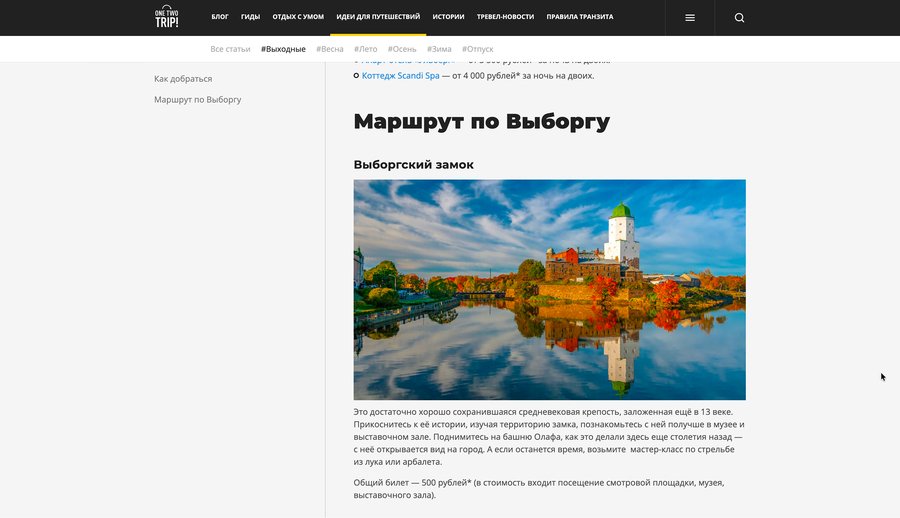Jump to Маршрут по Выборгу in sidebar
900x518 pixels.
(x=197, y=99)
